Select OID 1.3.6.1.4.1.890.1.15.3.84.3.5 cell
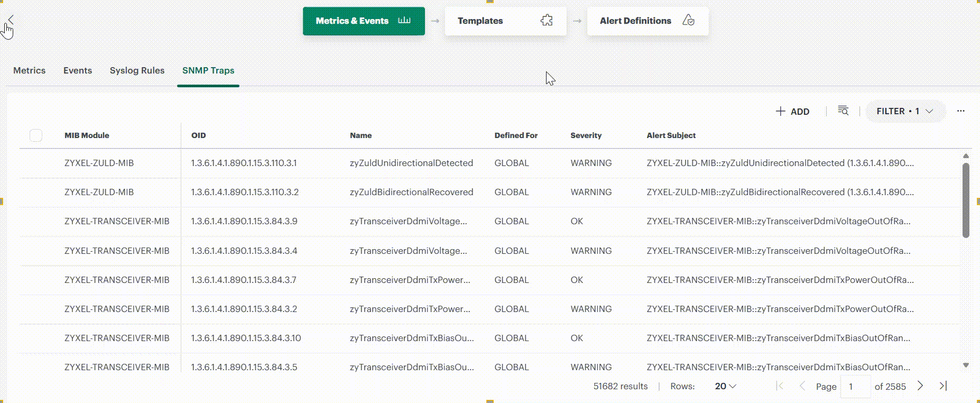The image size is (980, 403). pos(244,367)
